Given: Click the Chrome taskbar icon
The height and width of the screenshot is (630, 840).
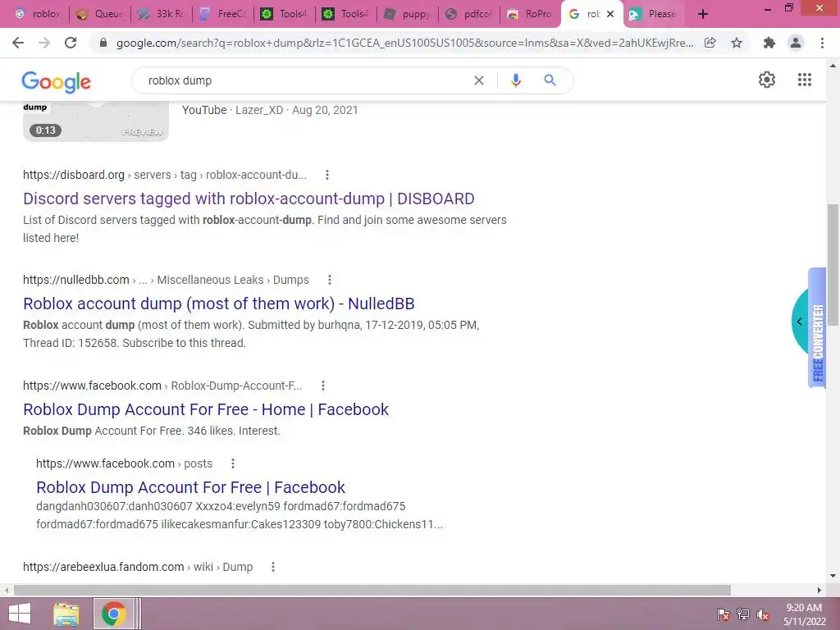Looking at the screenshot, I should [113, 614].
